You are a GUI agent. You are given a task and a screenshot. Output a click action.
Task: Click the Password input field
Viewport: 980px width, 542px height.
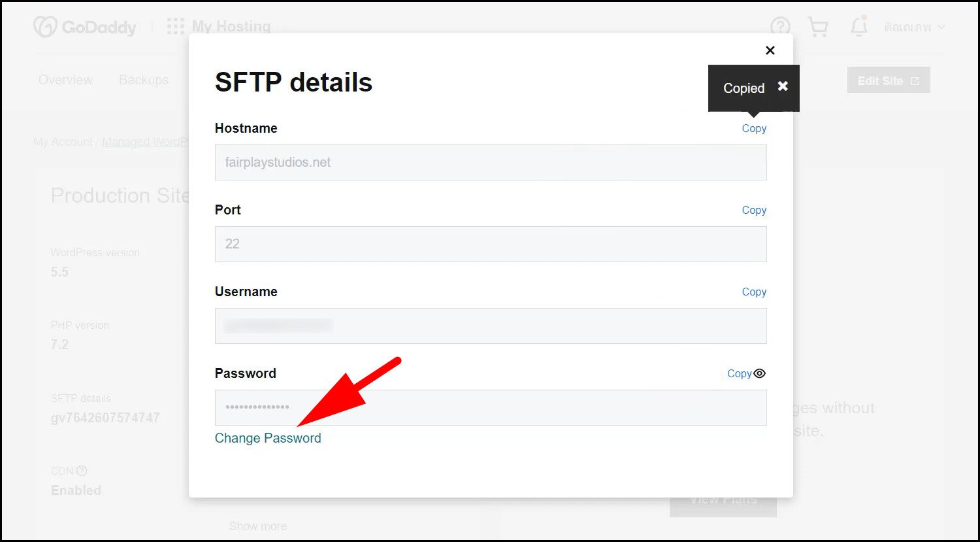490,408
